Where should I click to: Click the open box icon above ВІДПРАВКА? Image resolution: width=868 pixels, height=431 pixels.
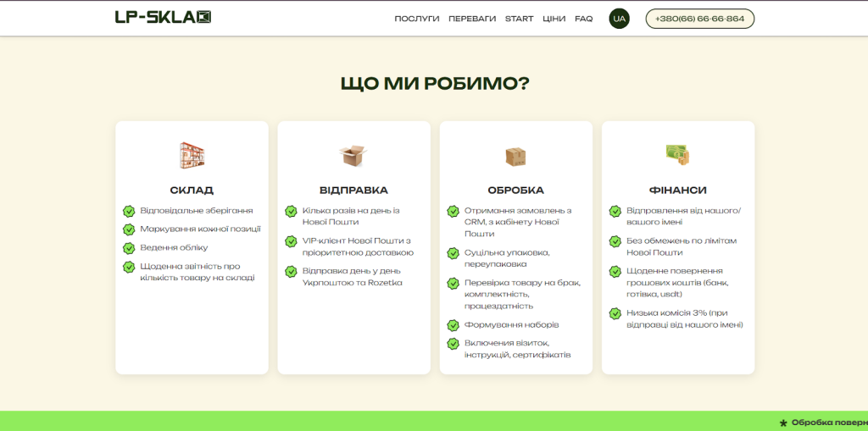(x=353, y=155)
